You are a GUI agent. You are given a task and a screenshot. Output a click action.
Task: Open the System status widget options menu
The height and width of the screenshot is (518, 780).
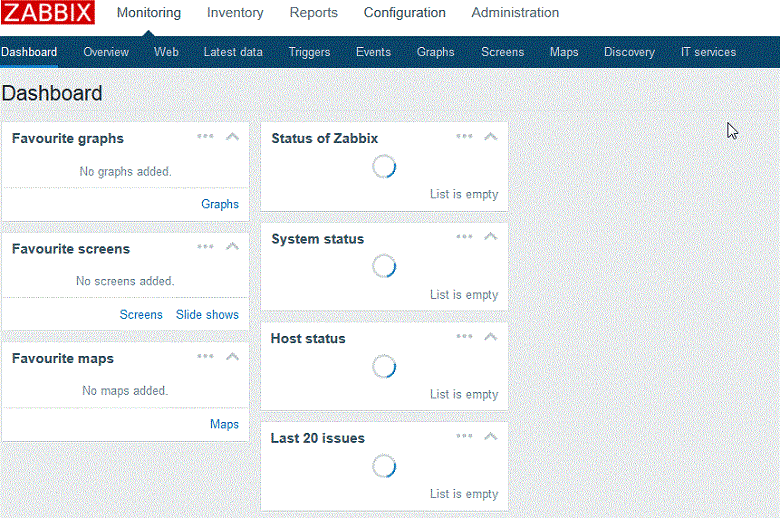tap(464, 237)
